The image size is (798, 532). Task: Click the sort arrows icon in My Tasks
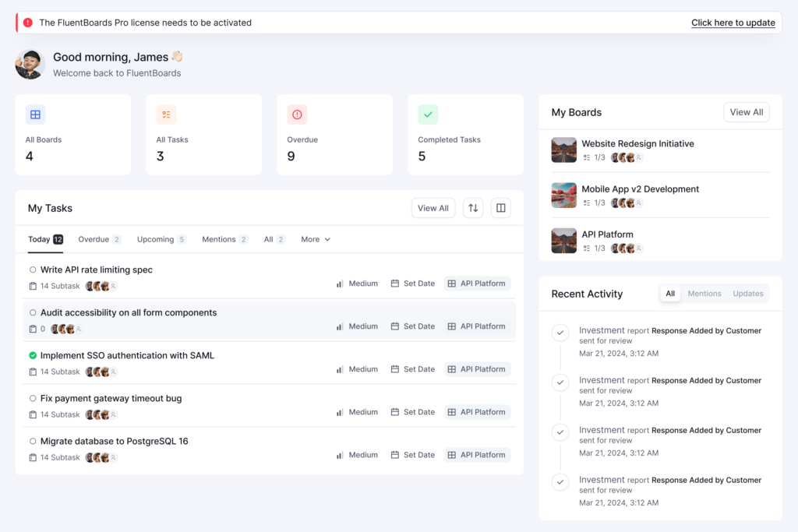pyautogui.click(x=473, y=208)
